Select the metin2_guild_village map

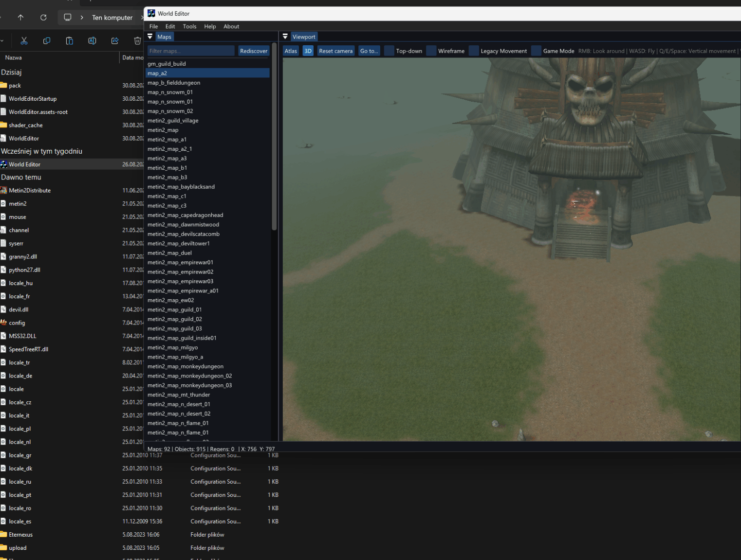207,121
